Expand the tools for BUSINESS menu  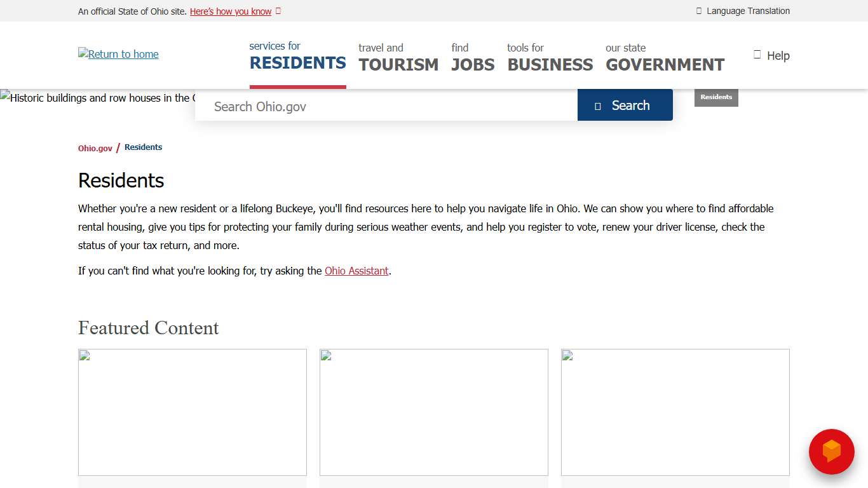coord(550,57)
